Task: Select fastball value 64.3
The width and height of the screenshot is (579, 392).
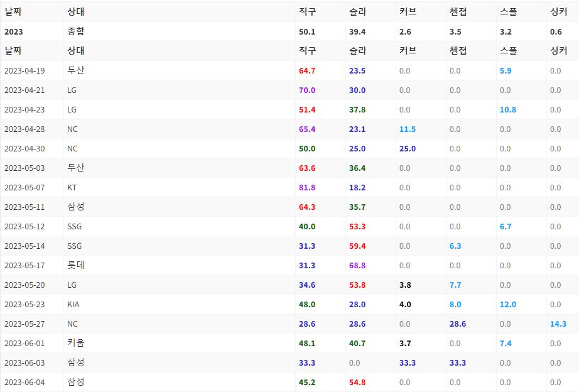Action: pos(307,207)
